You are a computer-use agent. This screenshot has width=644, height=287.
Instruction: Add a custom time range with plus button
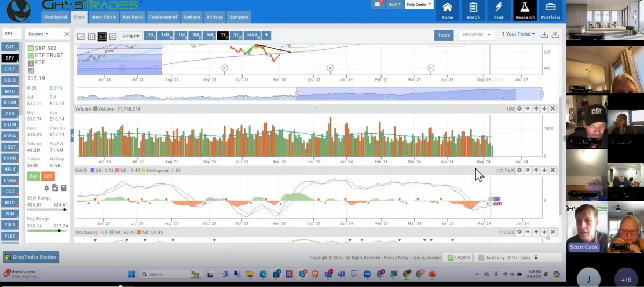(x=266, y=35)
